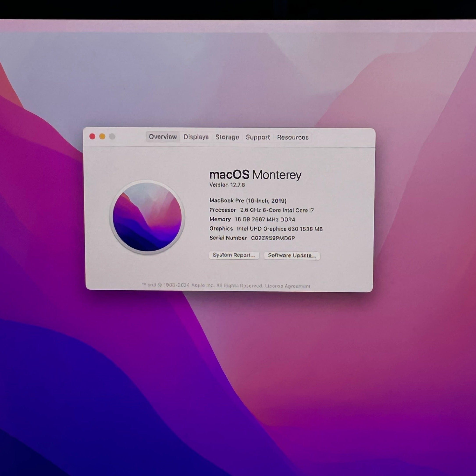Open the License Agreement link

coord(287,286)
